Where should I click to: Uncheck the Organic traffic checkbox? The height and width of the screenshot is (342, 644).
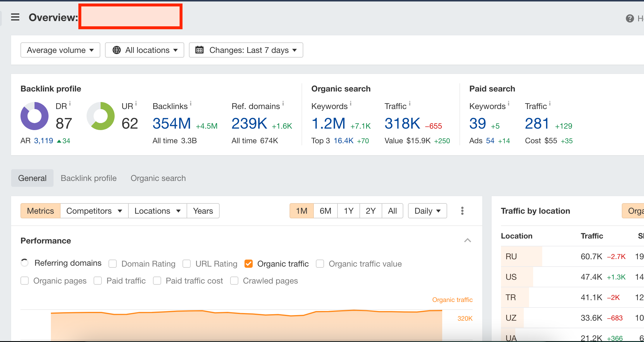coord(249,264)
